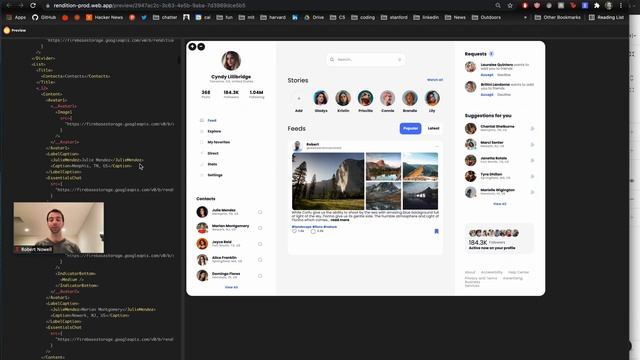640x360 pixels.
Task: Open the chatter bookmarks folder
Action: (165, 18)
